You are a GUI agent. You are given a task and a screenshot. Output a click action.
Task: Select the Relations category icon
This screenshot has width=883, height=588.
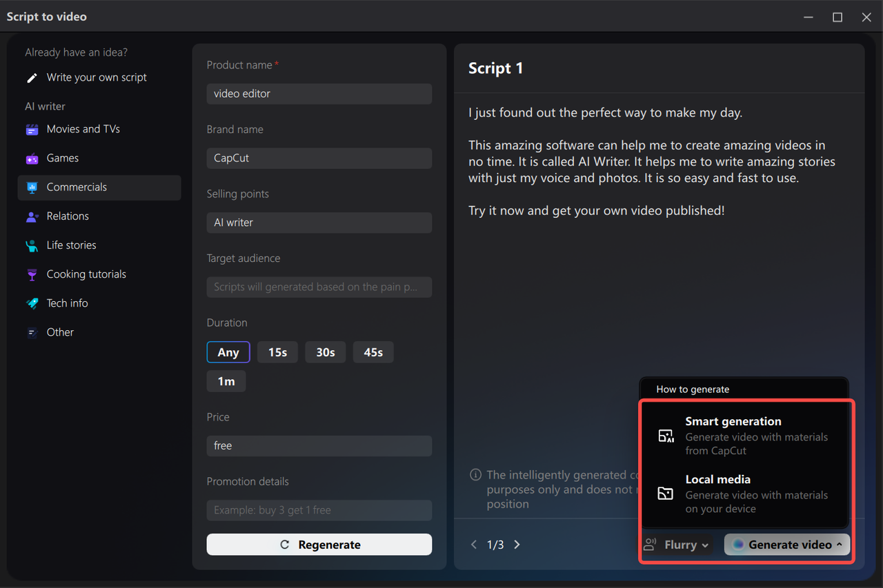coord(32,216)
